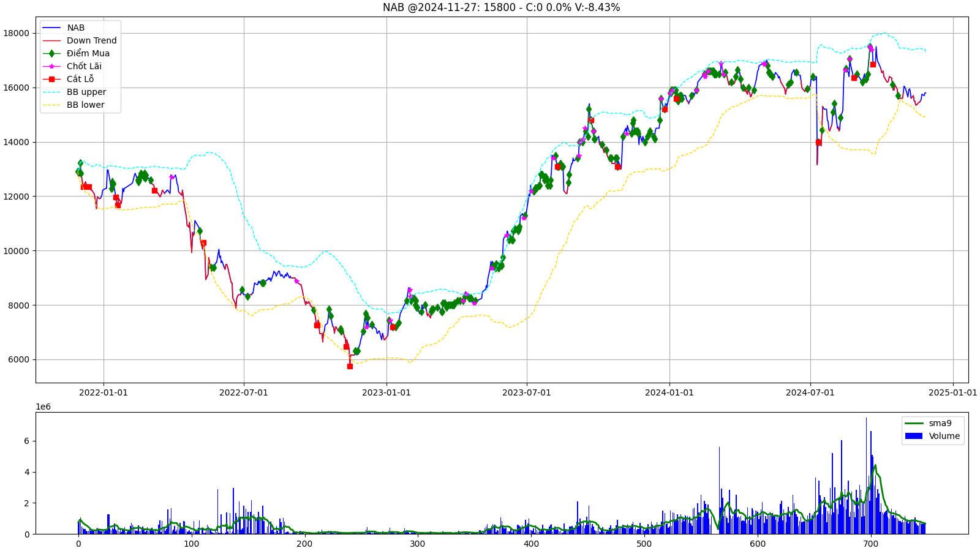Click the 700 x-axis label on volume chart
The height and width of the screenshot is (551, 980).
click(x=871, y=543)
